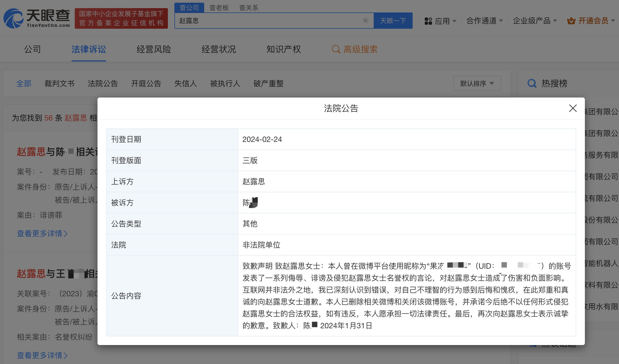
Task: Clear the search box text
Action: [365, 21]
